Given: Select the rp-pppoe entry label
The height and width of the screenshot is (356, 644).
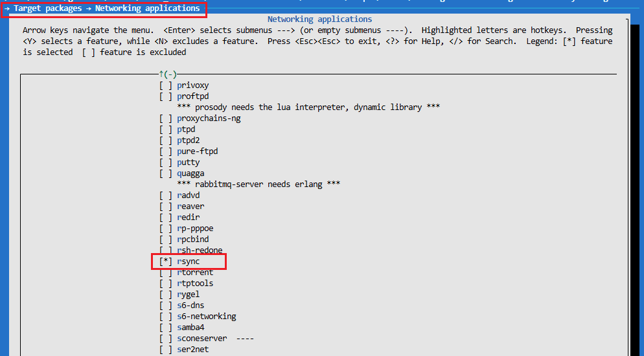Looking at the screenshot, I should [x=195, y=228].
